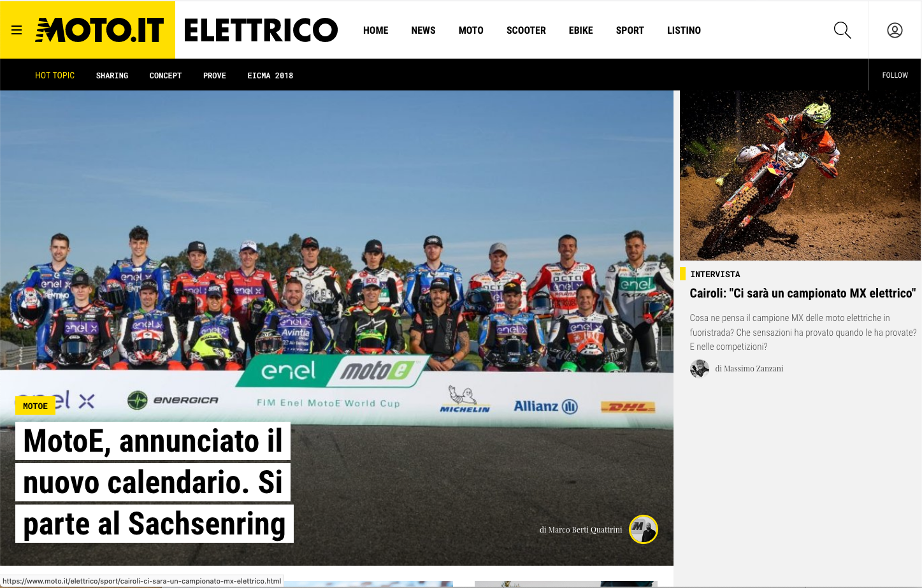Click the yellow MOTOE category tag
The height and width of the screenshot is (588, 922).
[35, 406]
